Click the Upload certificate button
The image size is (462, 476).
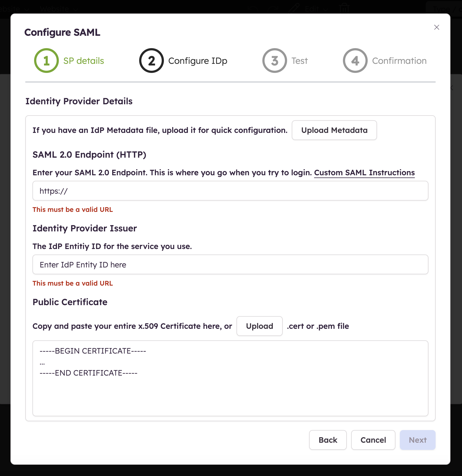pos(259,326)
